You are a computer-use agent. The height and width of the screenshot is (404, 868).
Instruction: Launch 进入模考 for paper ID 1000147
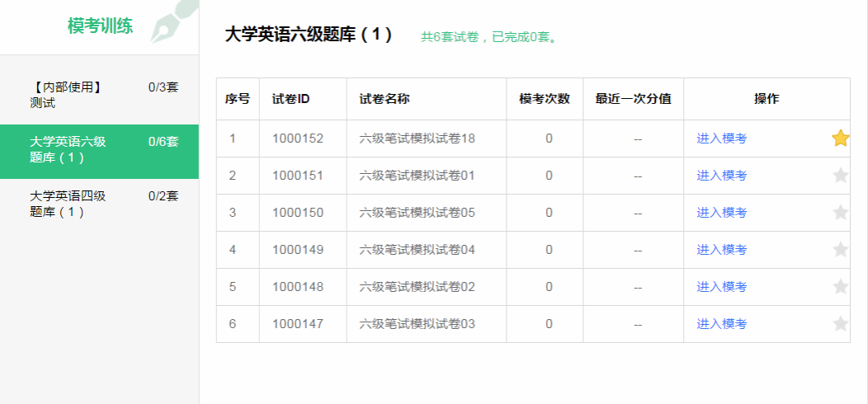(721, 324)
